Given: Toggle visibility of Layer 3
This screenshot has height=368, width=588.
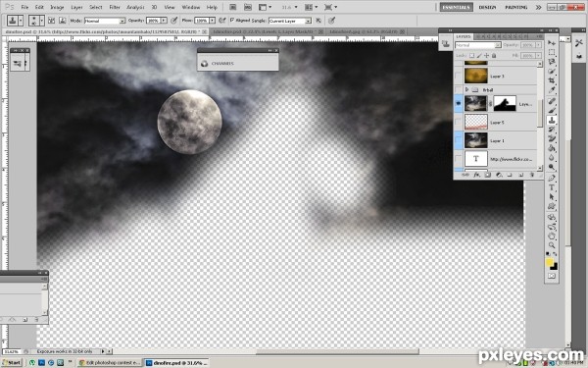Looking at the screenshot, I should 459,77.
